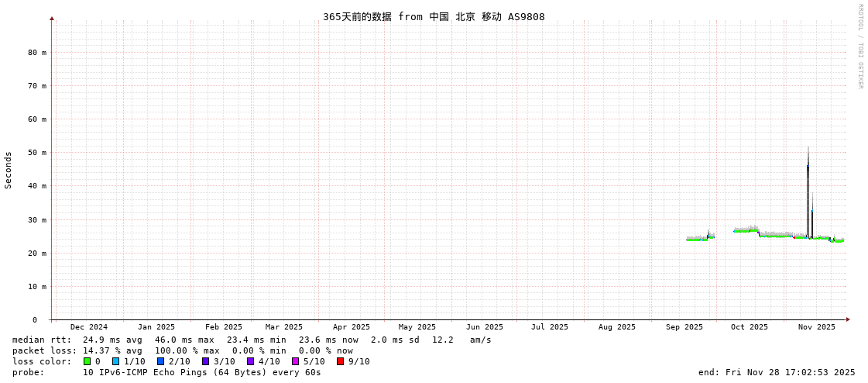Image resolution: width=868 pixels, height=383 pixels.
Task: Click the light blue 1/10 loss swatch
Action: pyautogui.click(x=115, y=361)
